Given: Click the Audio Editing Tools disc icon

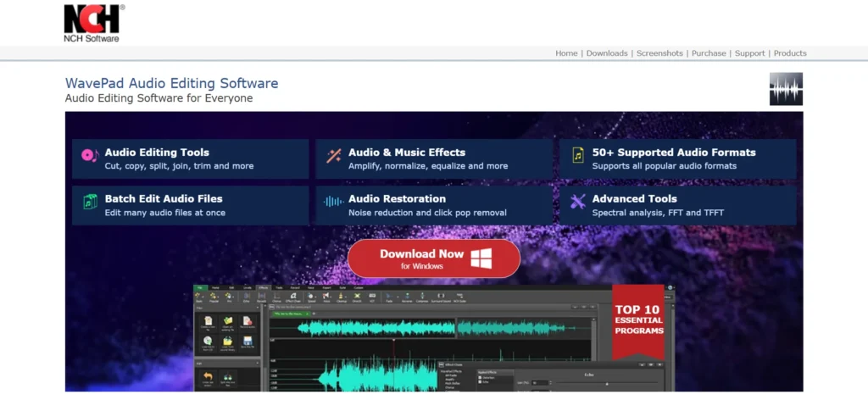Looking at the screenshot, I should pos(90,155).
